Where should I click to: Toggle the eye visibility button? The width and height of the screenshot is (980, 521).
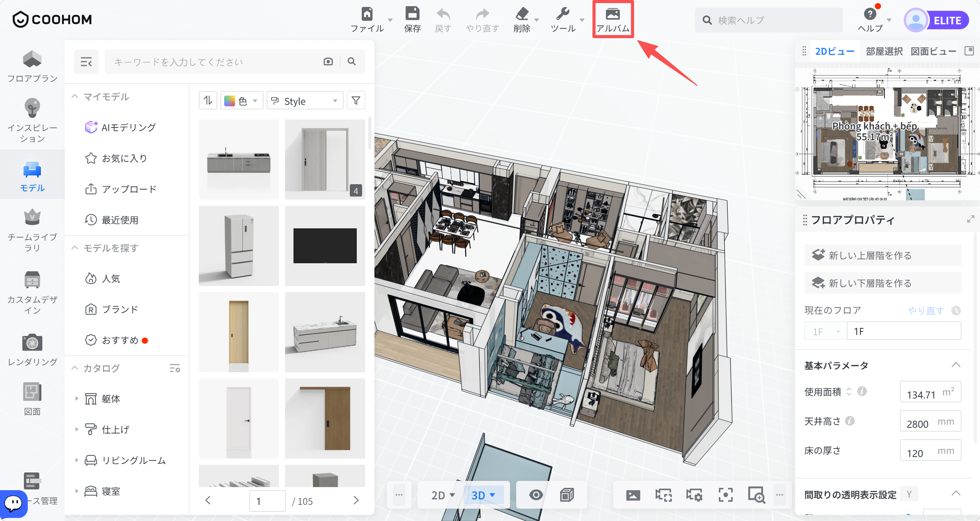point(536,495)
